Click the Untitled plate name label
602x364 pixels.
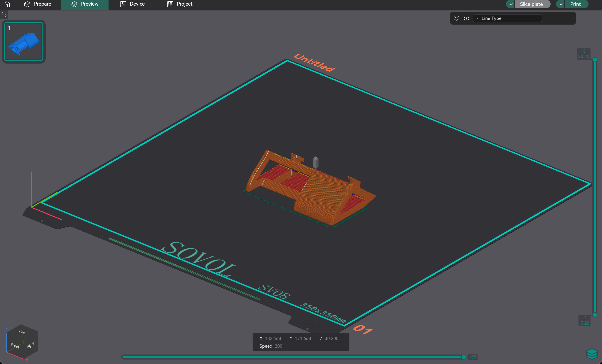(x=315, y=63)
